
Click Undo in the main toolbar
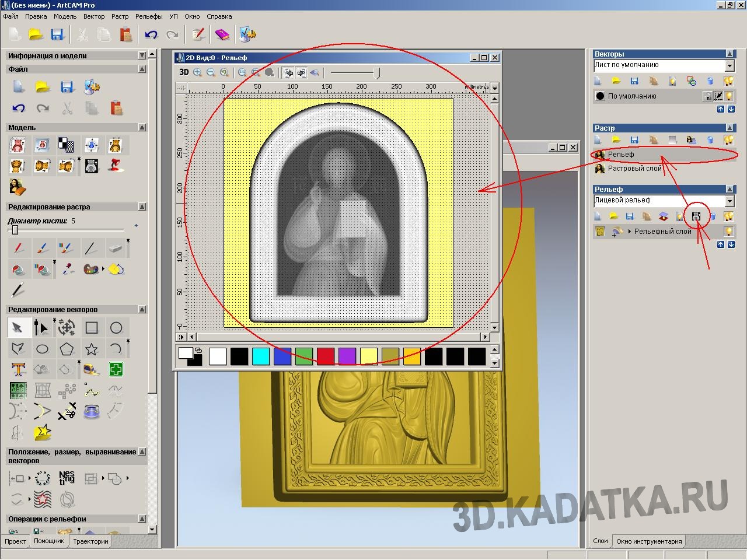tap(151, 34)
